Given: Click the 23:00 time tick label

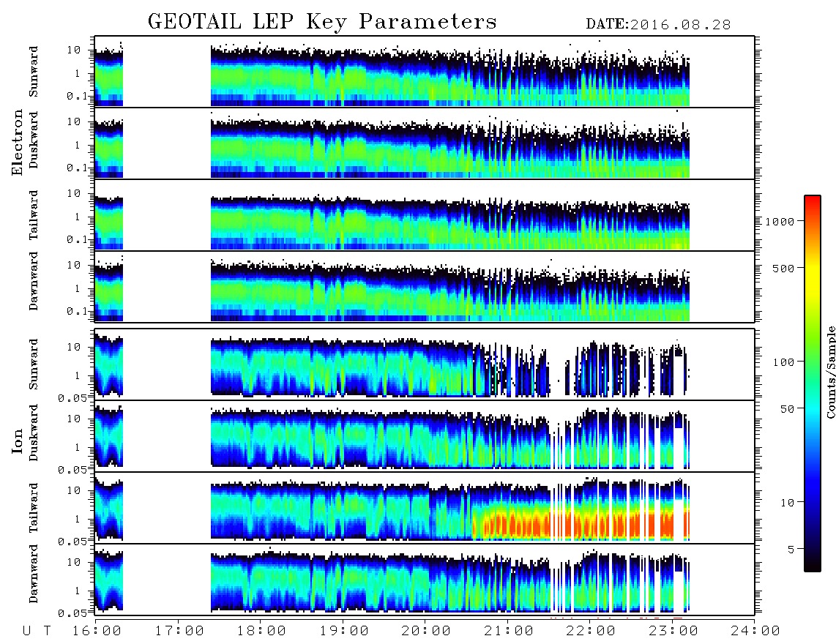Looking at the screenshot, I should pyautogui.click(x=673, y=632).
